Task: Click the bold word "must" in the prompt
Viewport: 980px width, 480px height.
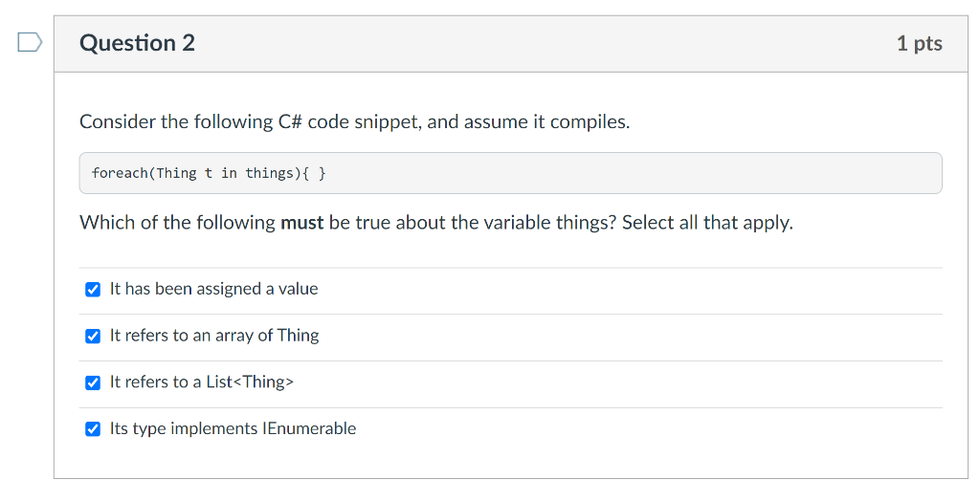Action: (x=302, y=222)
